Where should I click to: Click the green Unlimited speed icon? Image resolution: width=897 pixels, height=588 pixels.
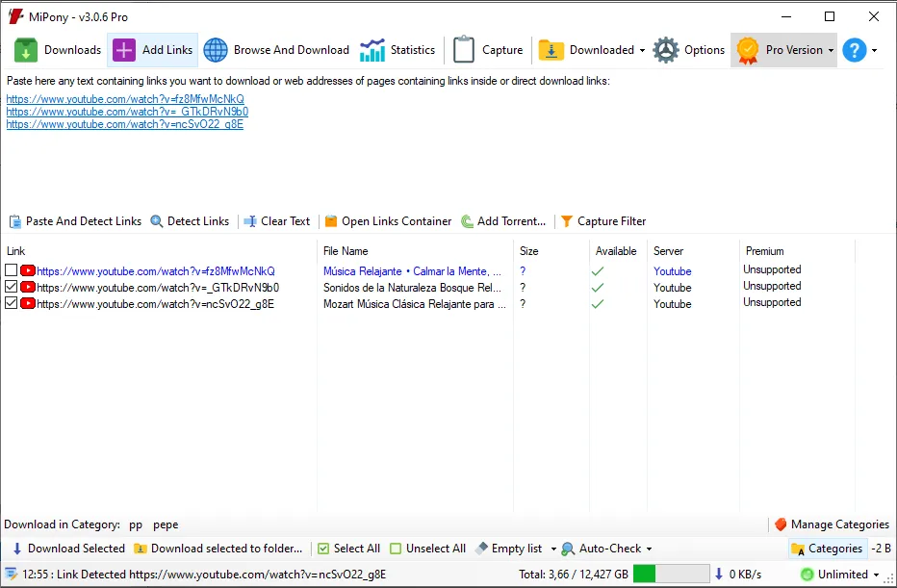pyautogui.click(x=807, y=575)
